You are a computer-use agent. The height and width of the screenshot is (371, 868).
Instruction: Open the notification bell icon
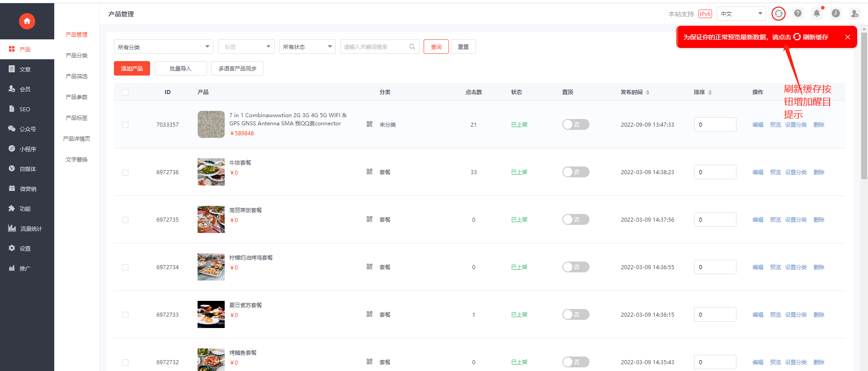[817, 14]
